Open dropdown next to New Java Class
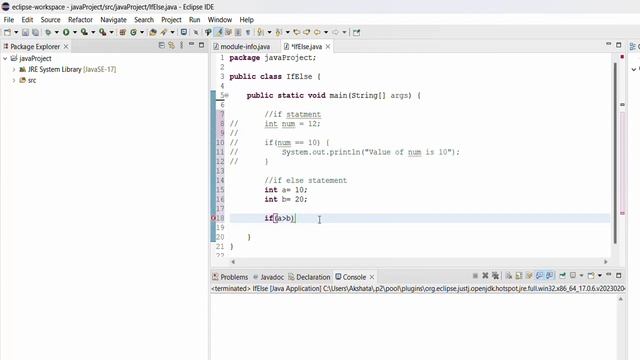 pos(142,32)
